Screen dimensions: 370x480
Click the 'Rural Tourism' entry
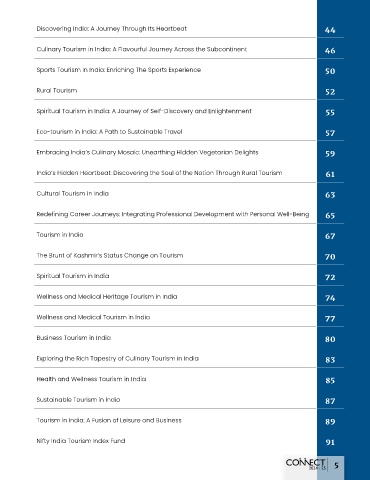click(x=57, y=91)
